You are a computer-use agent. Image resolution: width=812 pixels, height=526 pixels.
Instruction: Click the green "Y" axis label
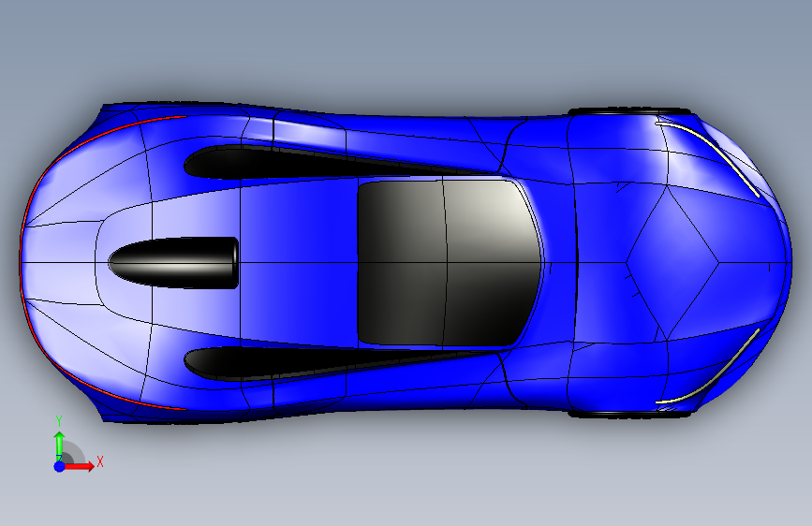coord(59,421)
